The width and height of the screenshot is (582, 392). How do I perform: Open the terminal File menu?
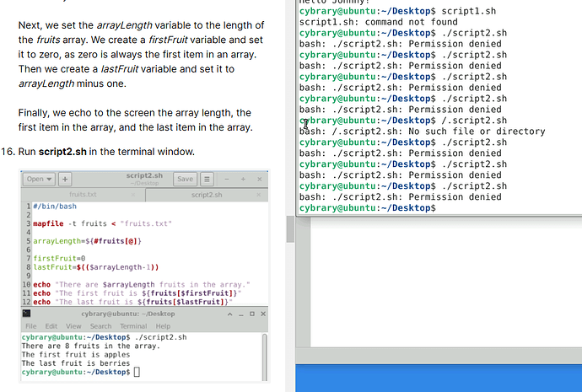31,326
